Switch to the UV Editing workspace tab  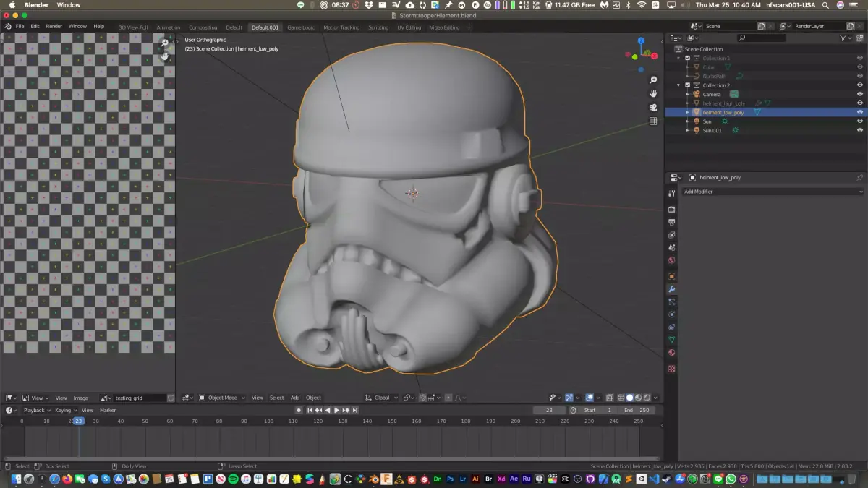pos(409,27)
